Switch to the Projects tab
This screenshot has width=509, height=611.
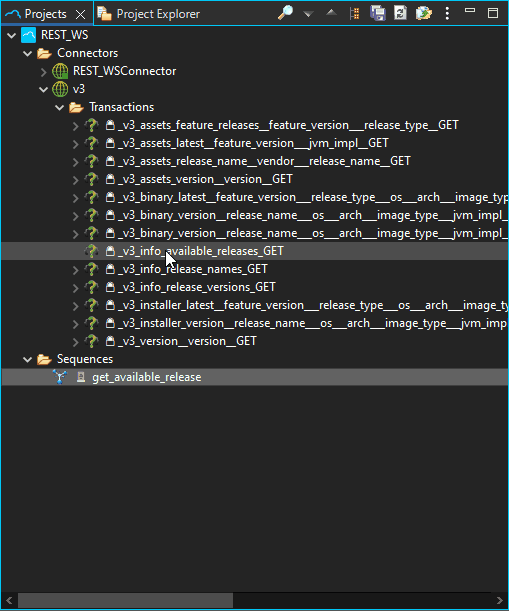click(45, 14)
